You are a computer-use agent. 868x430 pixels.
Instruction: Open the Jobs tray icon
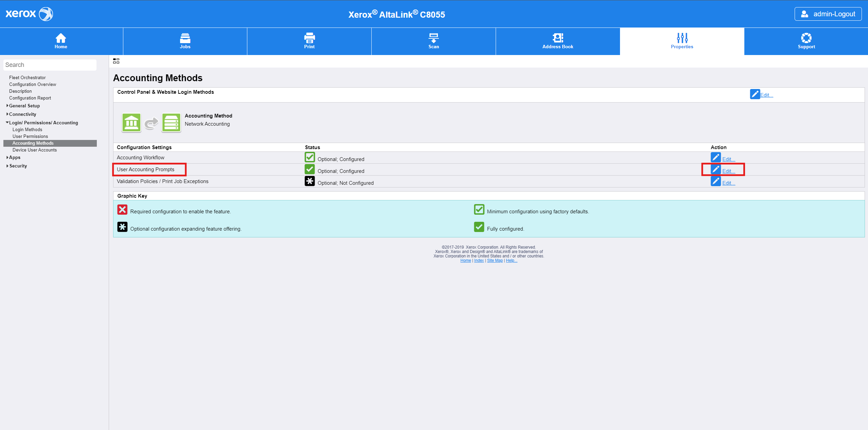(185, 38)
